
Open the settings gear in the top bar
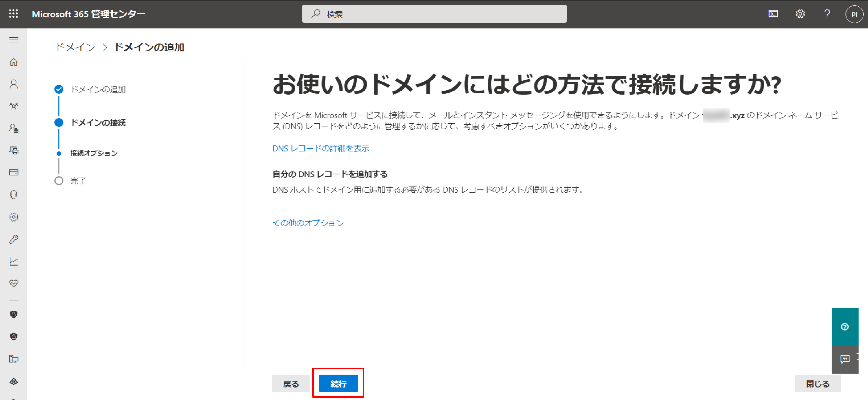coord(800,14)
